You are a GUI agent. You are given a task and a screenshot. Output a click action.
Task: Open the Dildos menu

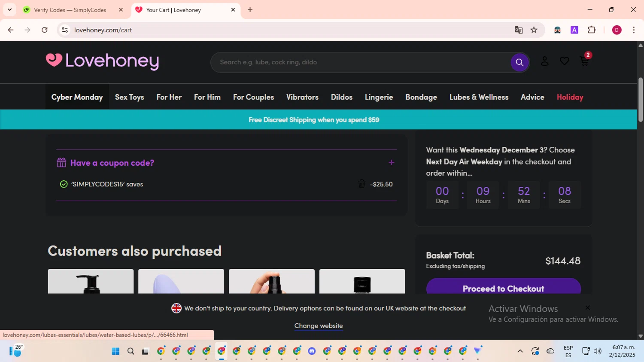click(342, 97)
